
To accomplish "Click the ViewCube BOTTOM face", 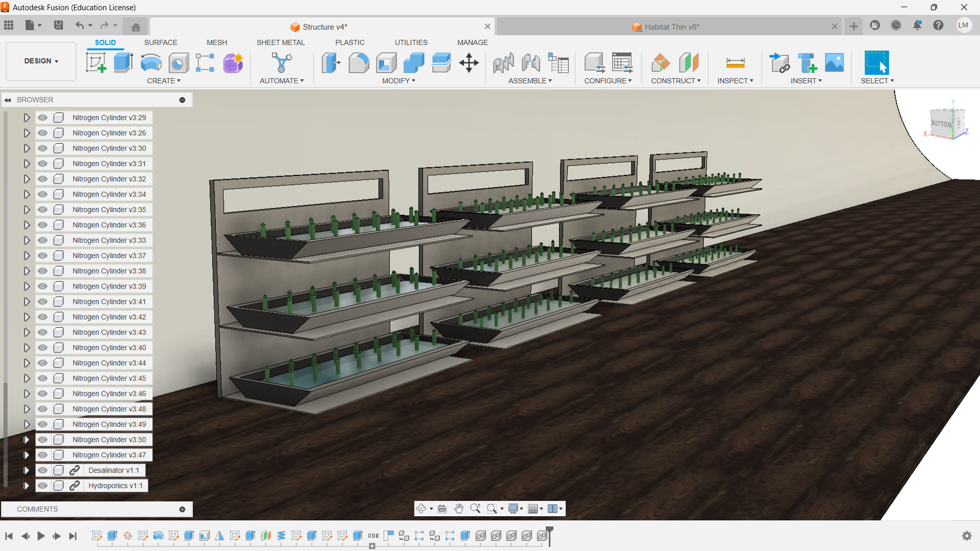I will pyautogui.click(x=942, y=124).
